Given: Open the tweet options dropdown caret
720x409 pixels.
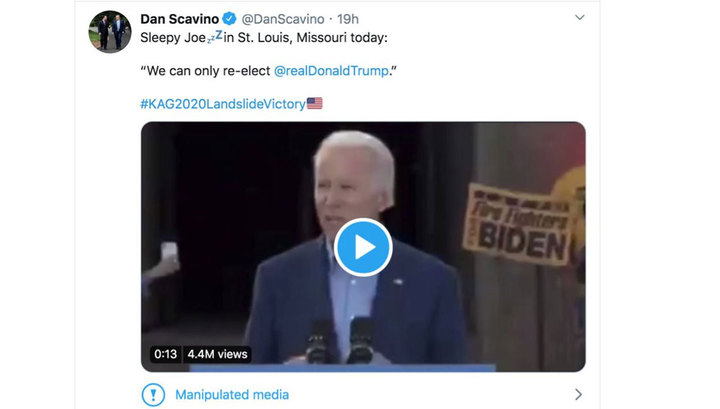Looking at the screenshot, I should 579,18.
